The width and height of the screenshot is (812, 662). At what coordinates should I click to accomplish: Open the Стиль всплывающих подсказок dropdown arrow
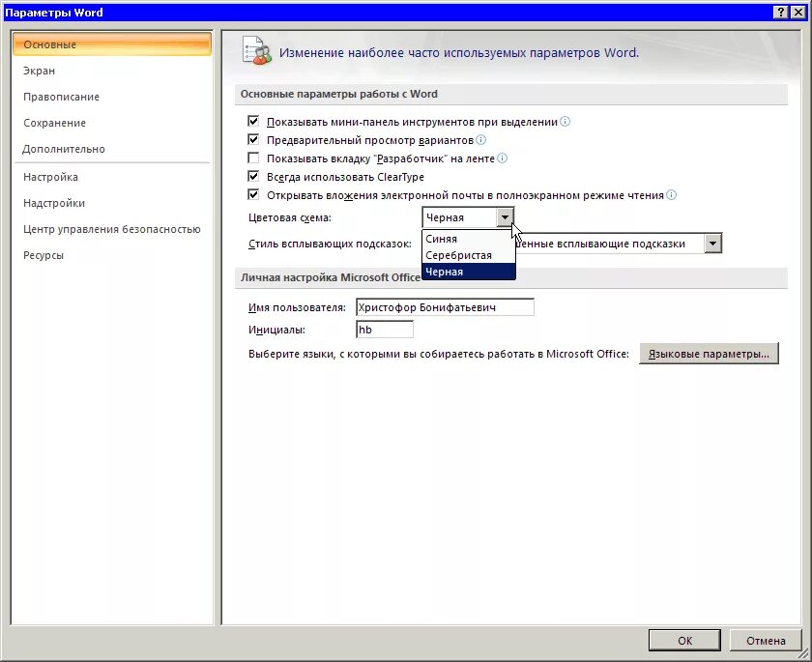point(713,244)
